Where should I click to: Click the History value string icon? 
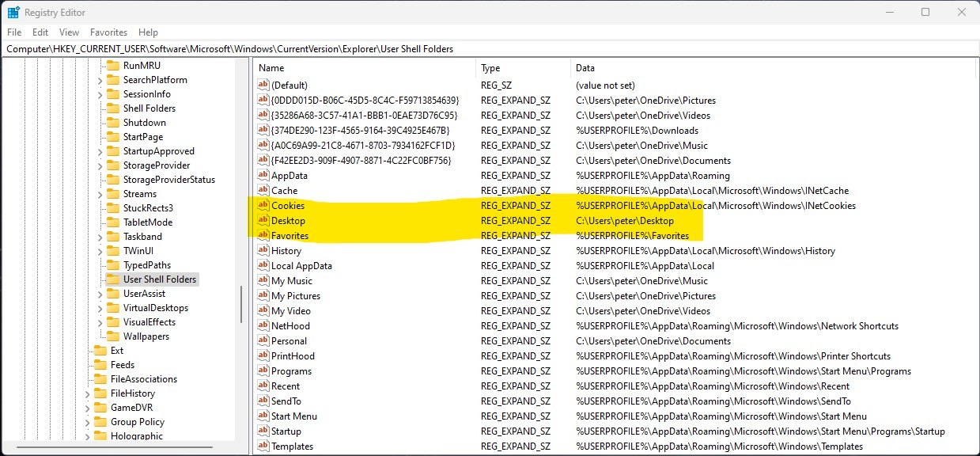263,251
